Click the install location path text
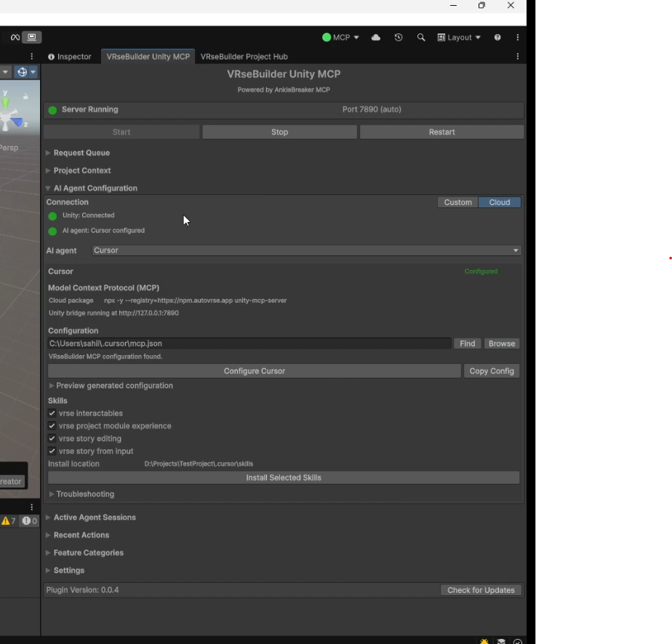The image size is (672, 644). pos(199,464)
